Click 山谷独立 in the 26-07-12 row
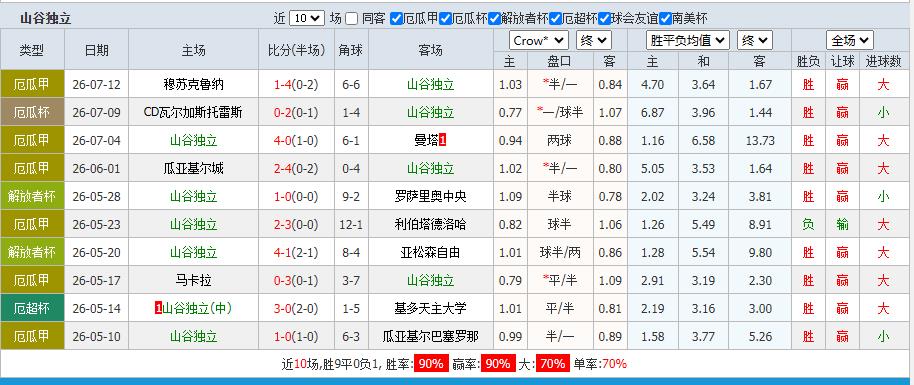The width and height of the screenshot is (914, 385). [431, 85]
